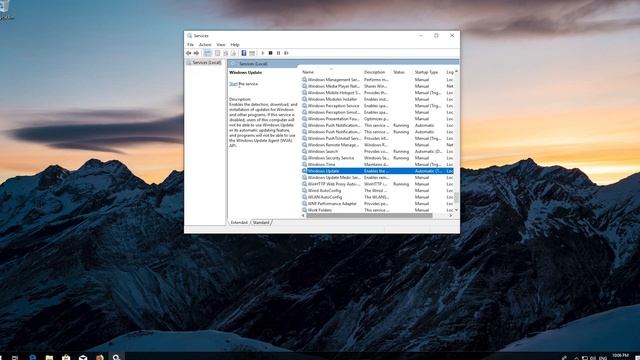Click the Refresh toolbar icon
This screenshot has height=360, width=640.
[x=226, y=53]
